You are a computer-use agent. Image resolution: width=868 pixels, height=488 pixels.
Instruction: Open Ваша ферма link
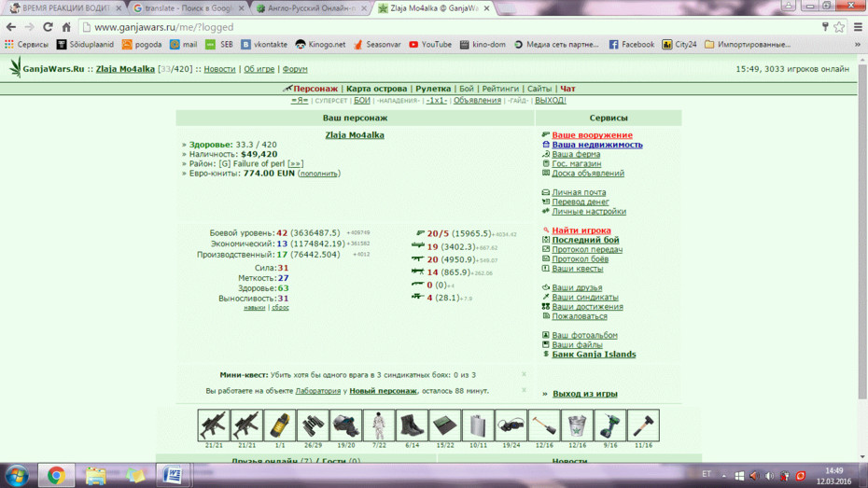576,154
